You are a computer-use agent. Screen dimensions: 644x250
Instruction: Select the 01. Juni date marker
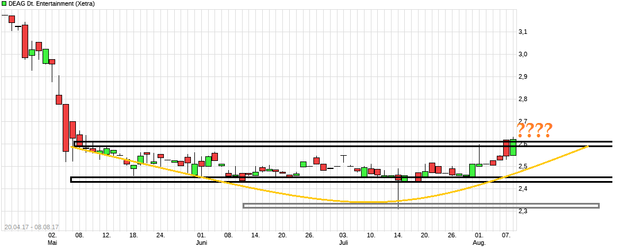201,239
